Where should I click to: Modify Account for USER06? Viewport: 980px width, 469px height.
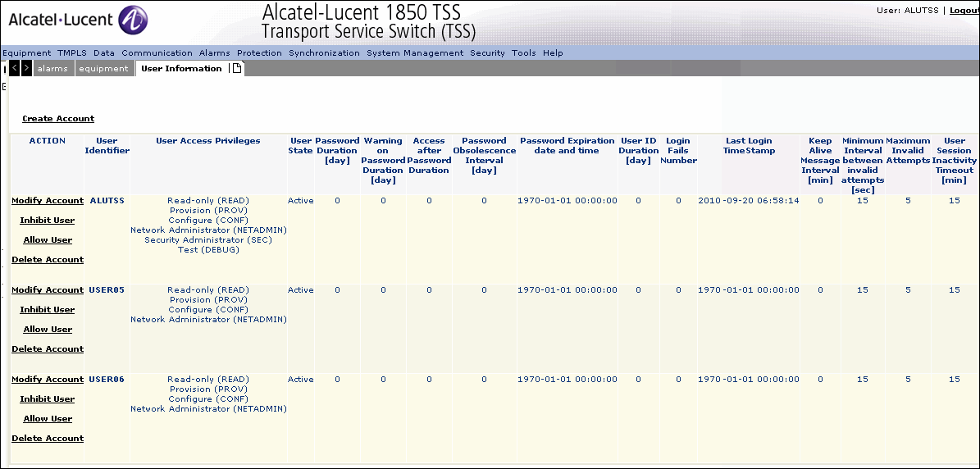coord(48,379)
